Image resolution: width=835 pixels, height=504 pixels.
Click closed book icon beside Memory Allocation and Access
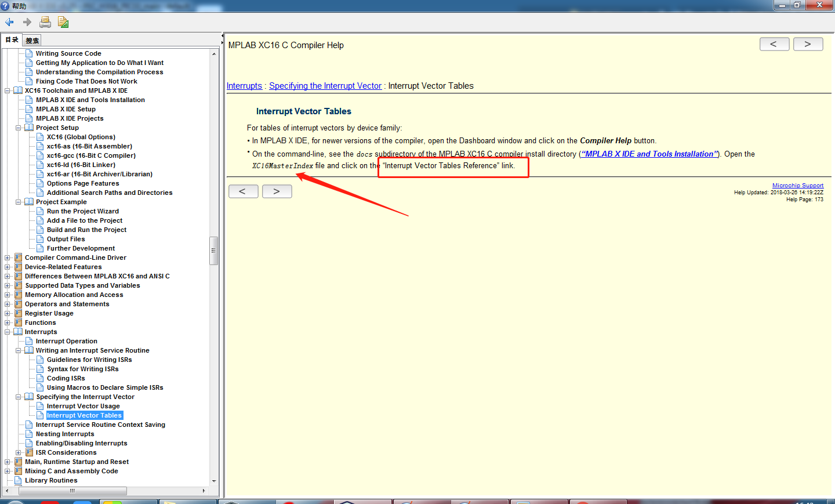[x=18, y=295]
